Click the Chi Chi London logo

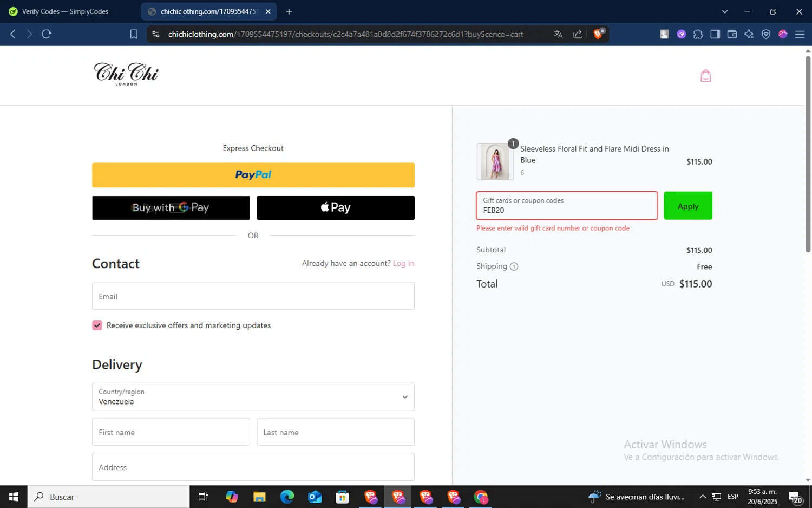(126, 74)
